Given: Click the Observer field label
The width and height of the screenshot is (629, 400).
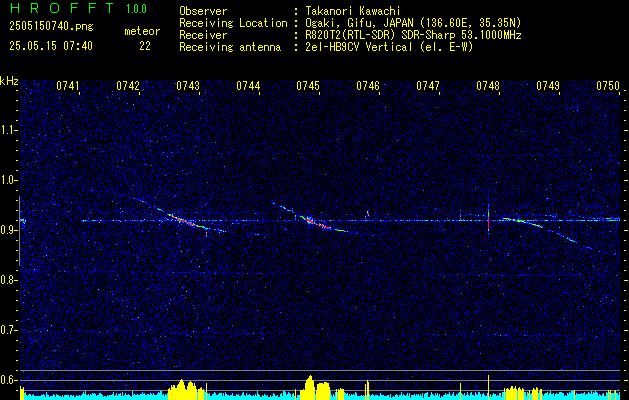Looking at the screenshot, I should pyautogui.click(x=203, y=12).
